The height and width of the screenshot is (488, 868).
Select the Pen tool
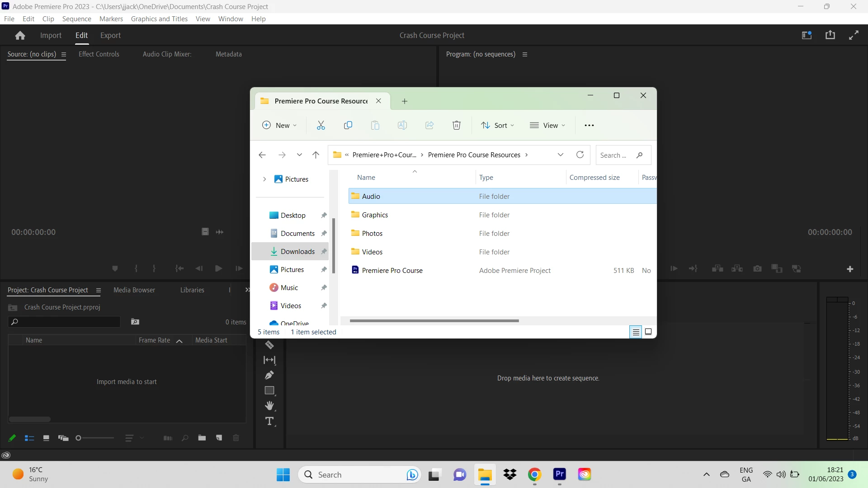[269, 375]
